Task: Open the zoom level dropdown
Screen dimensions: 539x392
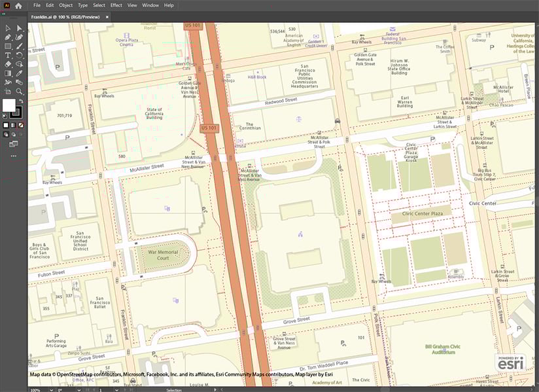Action: coord(51,388)
